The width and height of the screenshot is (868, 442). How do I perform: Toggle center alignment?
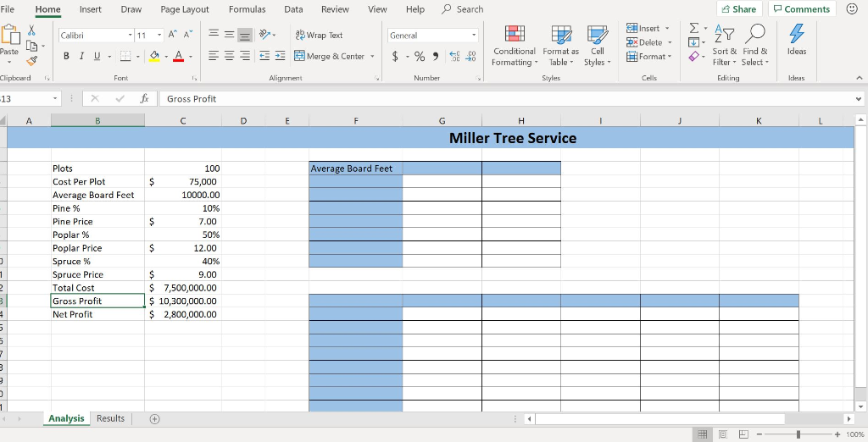[229, 56]
